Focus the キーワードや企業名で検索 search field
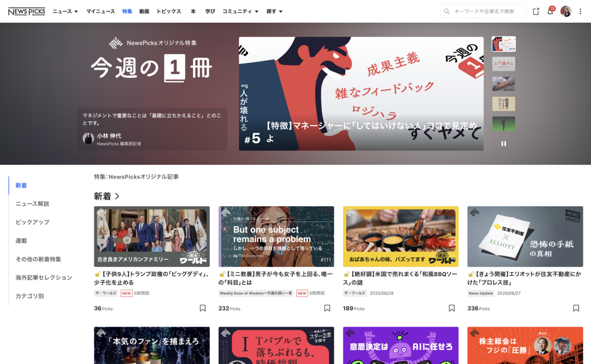This screenshot has height=364, width=591. [483, 11]
